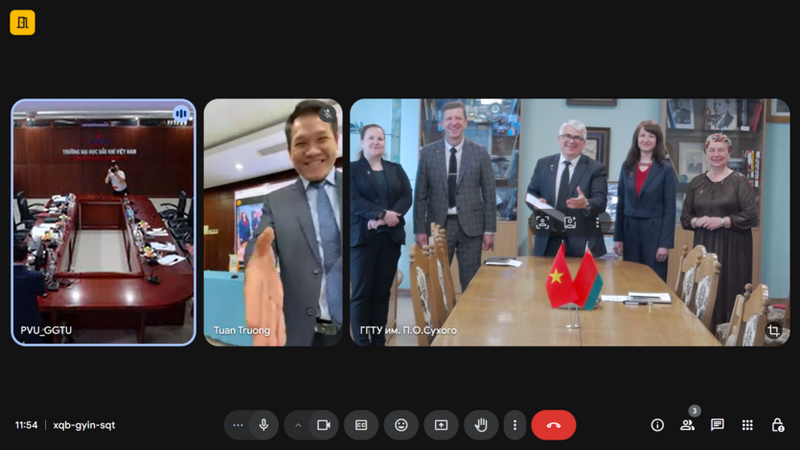Raise your hand
800x450 pixels.
(481, 425)
